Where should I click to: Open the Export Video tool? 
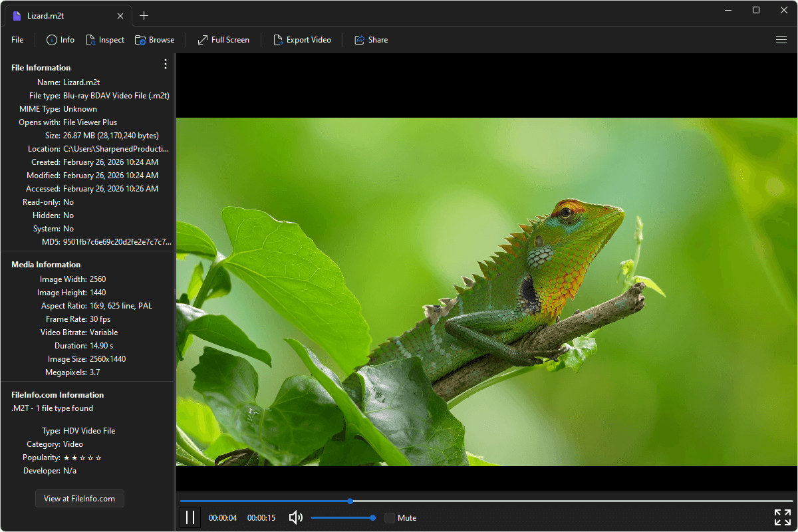point(303,40)
